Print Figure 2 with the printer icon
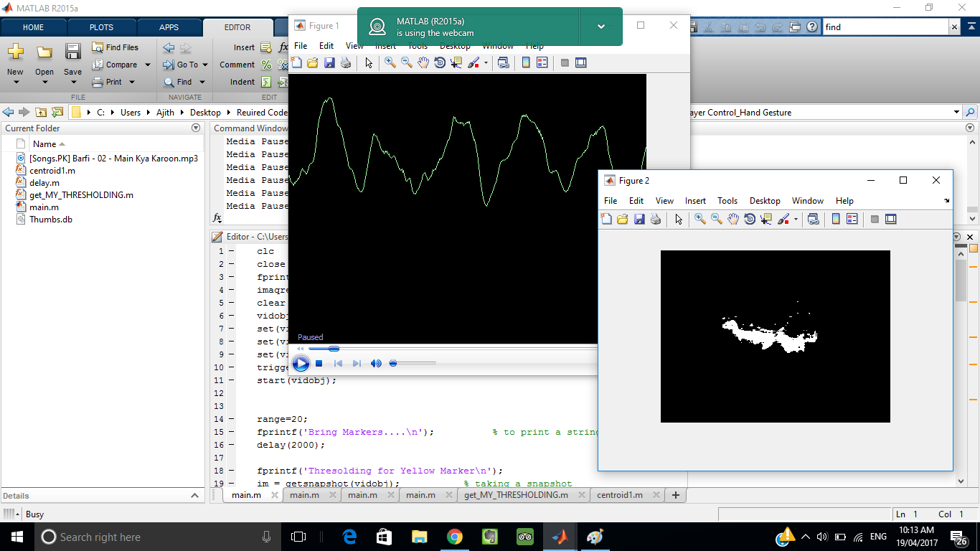Viewport: 980px width, 551px height. [x=656, y=220]
